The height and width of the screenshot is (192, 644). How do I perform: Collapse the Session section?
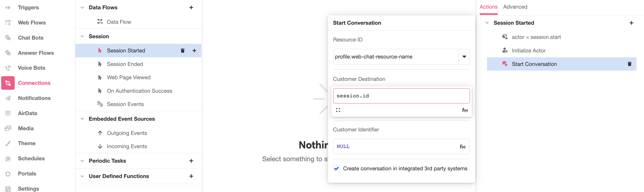tap(82, 36)
